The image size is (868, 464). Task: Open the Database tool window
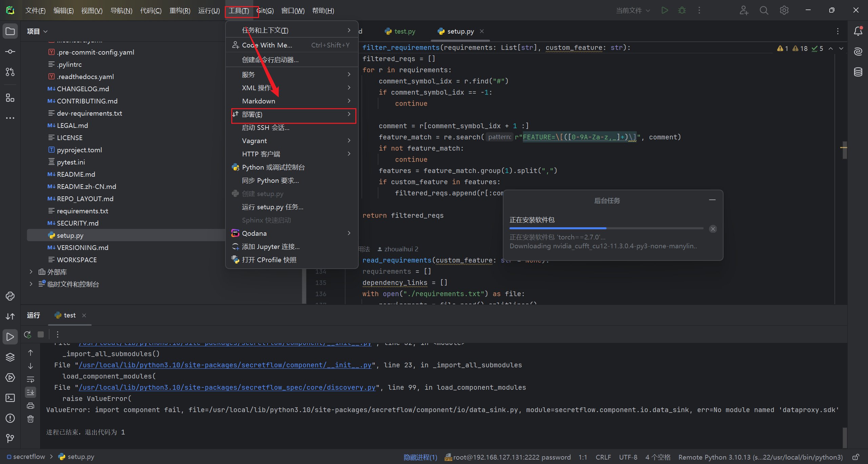[858, 72]
